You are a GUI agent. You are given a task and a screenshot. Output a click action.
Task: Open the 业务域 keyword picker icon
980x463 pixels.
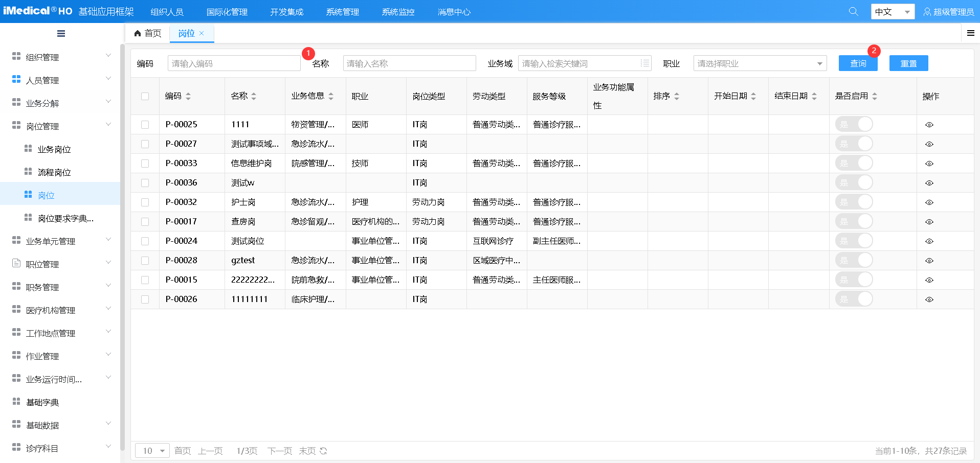coord(645,63)
